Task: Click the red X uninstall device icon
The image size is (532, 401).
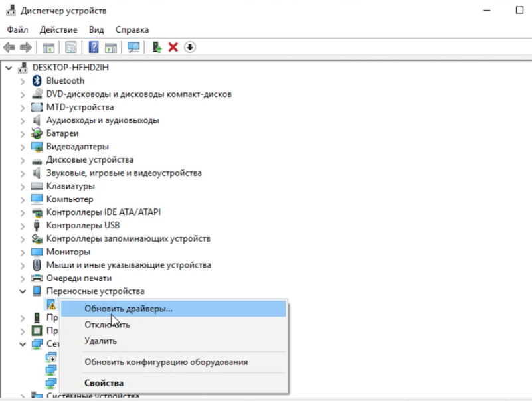Action: tap(173, 47)
